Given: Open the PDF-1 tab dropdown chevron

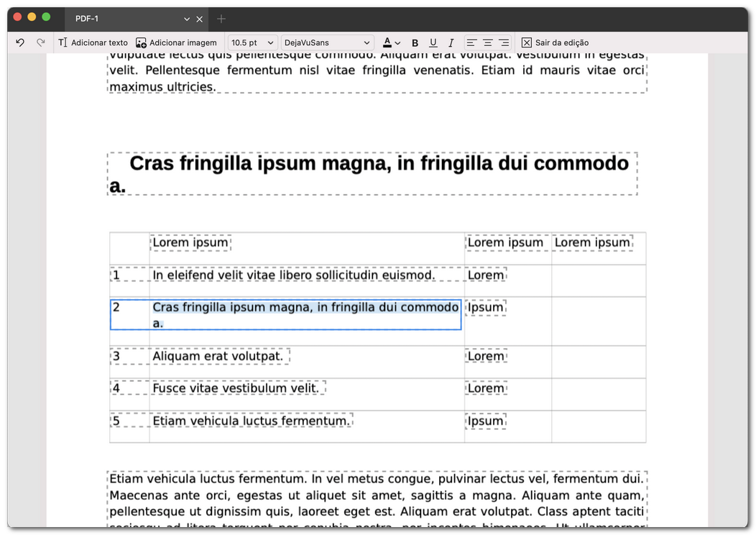Looking at the screenshot, I should (x=185, y=19).
